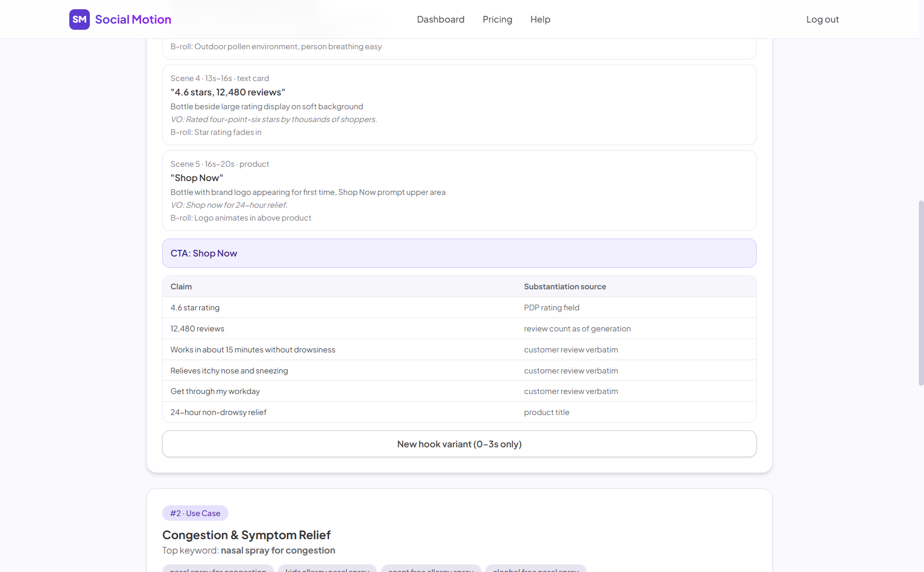Viewport: 924px width, 572px height.
Task: Select the 24-hour non-drowsy relief claim
Action: 219,412
